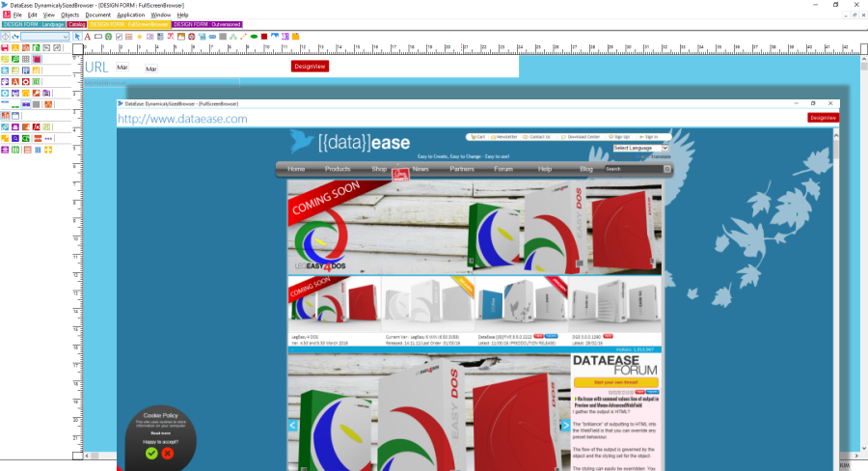
Task: Click the gray undo arrow icon
Action: (46, 47)
